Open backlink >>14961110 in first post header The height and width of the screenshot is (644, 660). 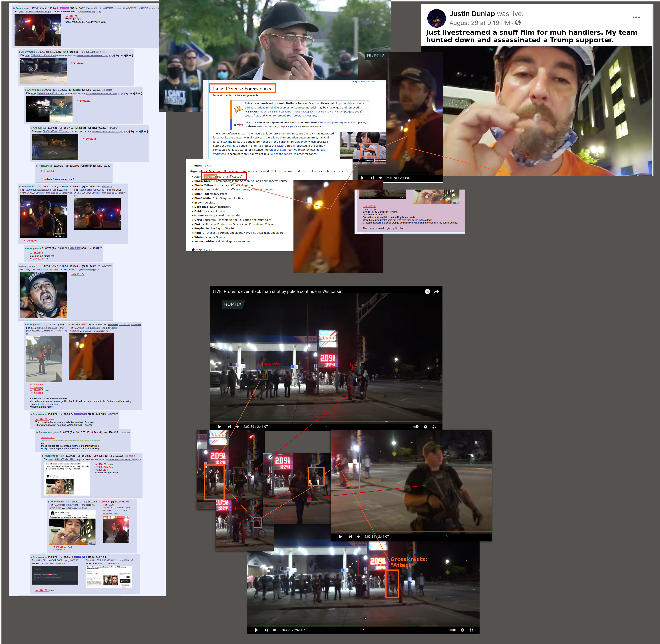(96, 8)
